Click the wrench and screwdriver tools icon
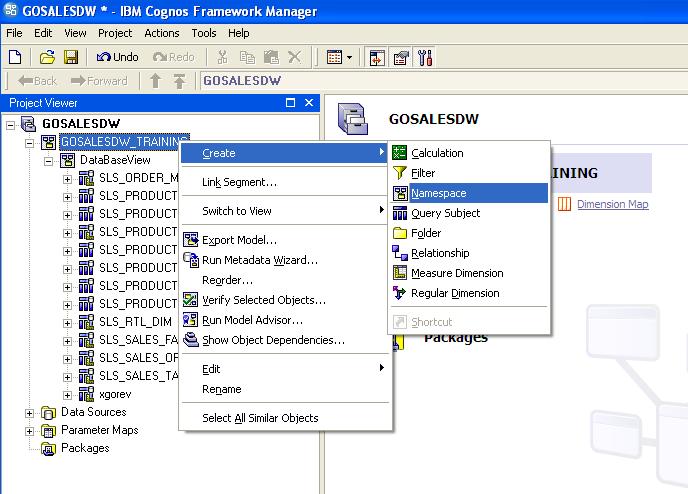The image size is (688, 494). 425,57
